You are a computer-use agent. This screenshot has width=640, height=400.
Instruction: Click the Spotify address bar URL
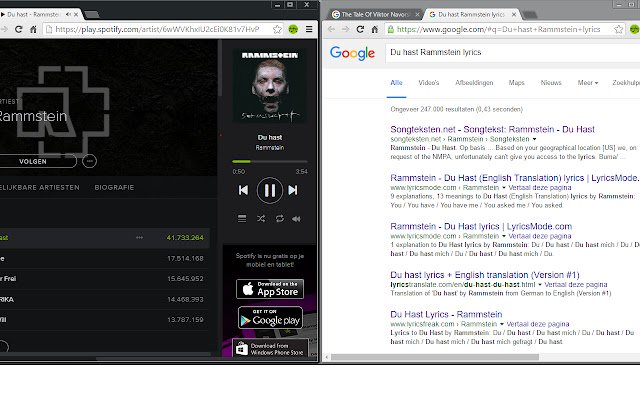point(157,29)
